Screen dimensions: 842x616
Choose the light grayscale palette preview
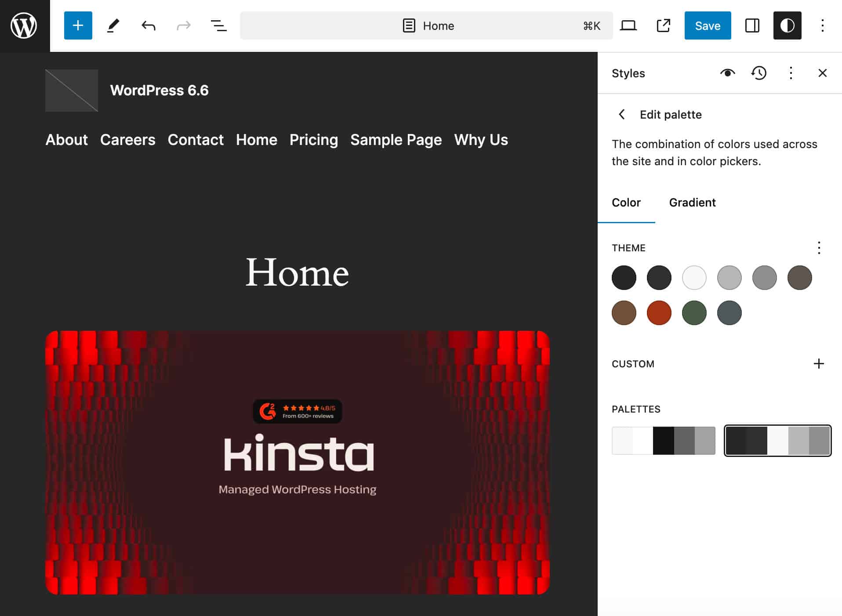click(663, 441)
